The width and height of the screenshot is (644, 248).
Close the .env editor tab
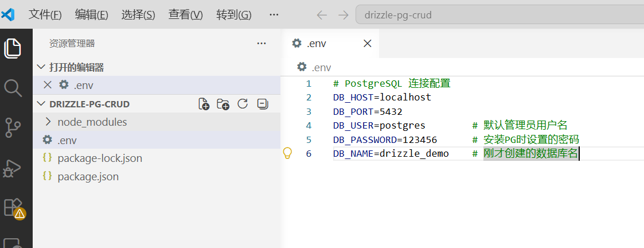point(368,43)
